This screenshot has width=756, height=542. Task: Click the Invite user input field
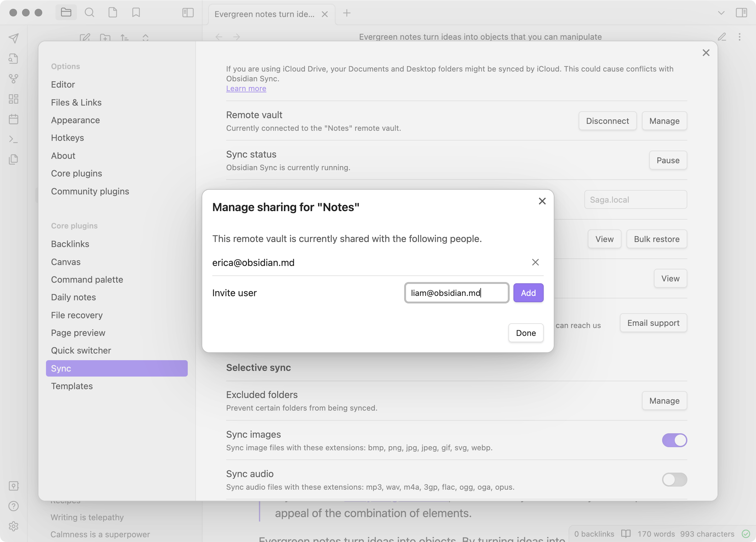pos(456,292)
